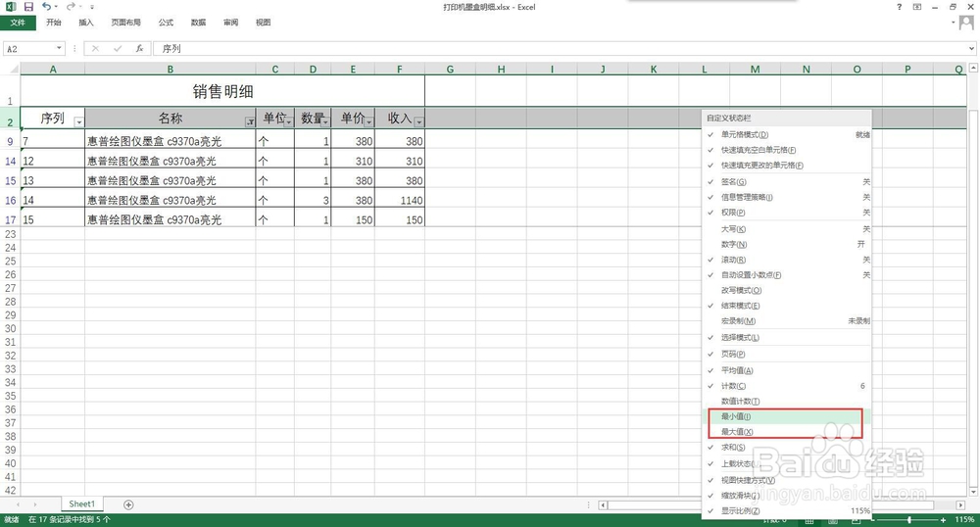
Task: Select cell with value 1140
Action: [x=400, y=200]
